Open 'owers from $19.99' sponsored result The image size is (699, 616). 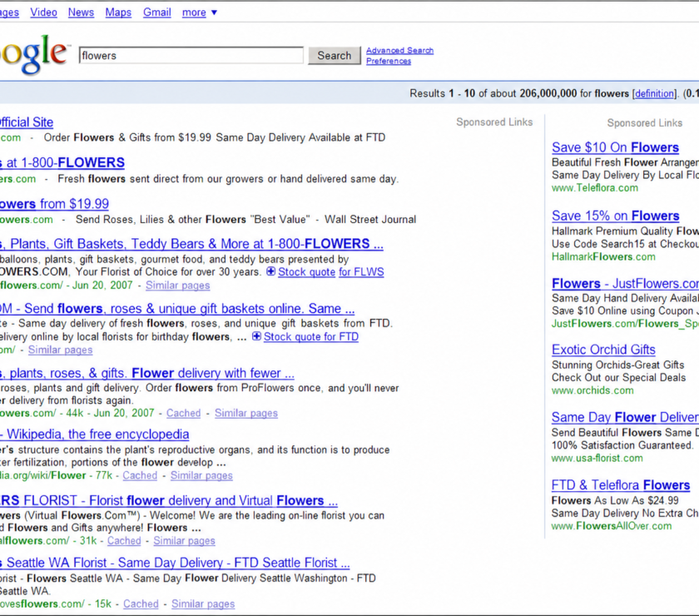click(x=54, y=204)
